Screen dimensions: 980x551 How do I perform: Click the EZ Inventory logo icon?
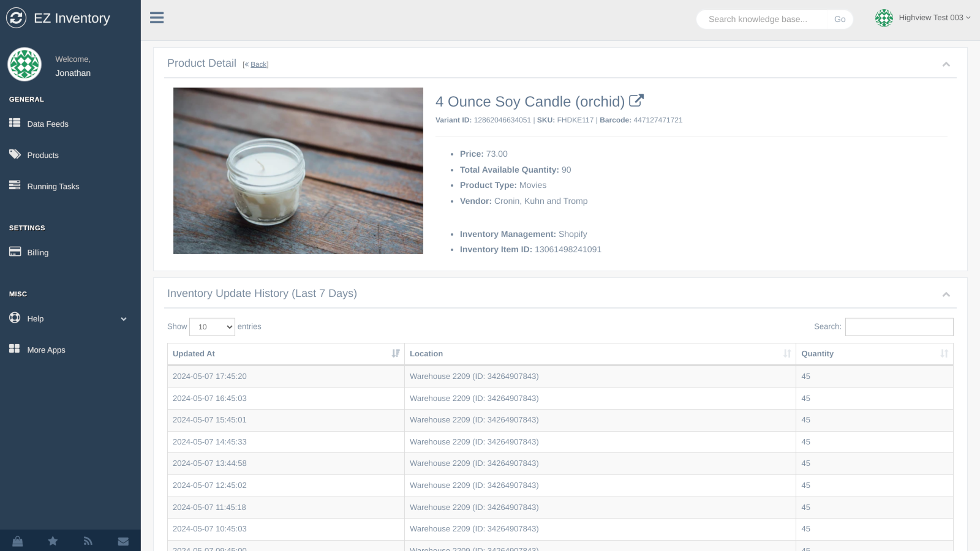17,18
